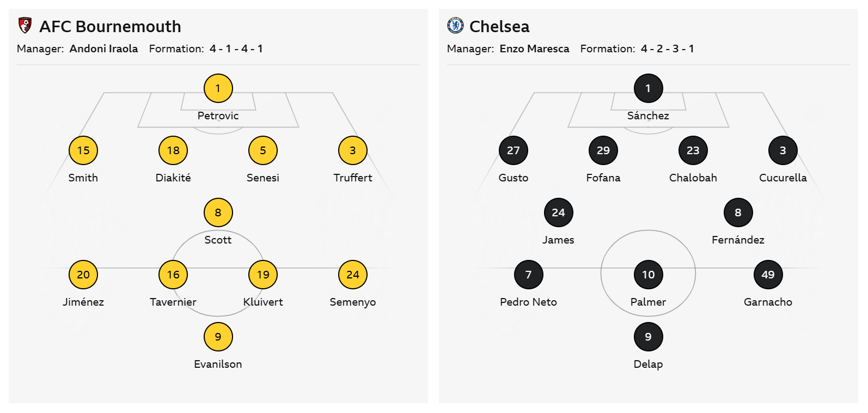Viewport: 868px width, 413px height.
Task: Click the AFC Bournemouth club crest
Action: [25, 26]
